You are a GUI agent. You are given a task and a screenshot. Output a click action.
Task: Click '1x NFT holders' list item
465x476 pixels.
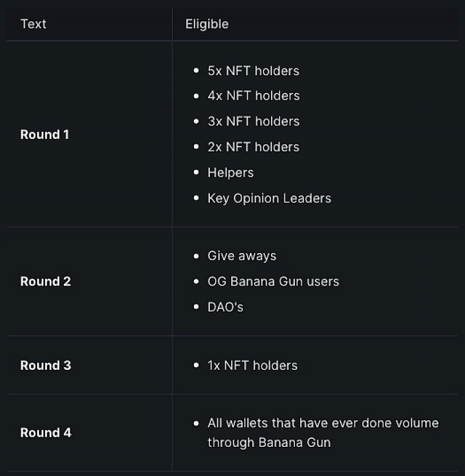click(x=252, y=365)
